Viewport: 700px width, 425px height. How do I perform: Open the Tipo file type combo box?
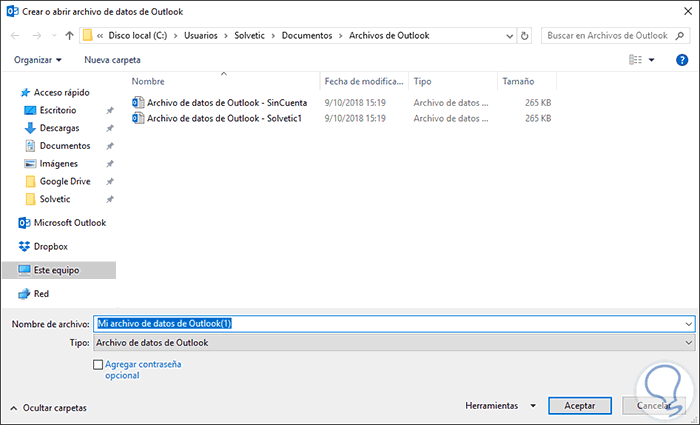[394, 343]
